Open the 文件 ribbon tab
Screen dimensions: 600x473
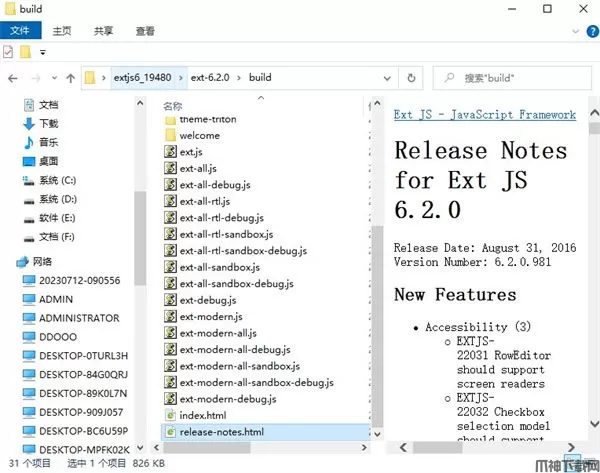[21, 30]
